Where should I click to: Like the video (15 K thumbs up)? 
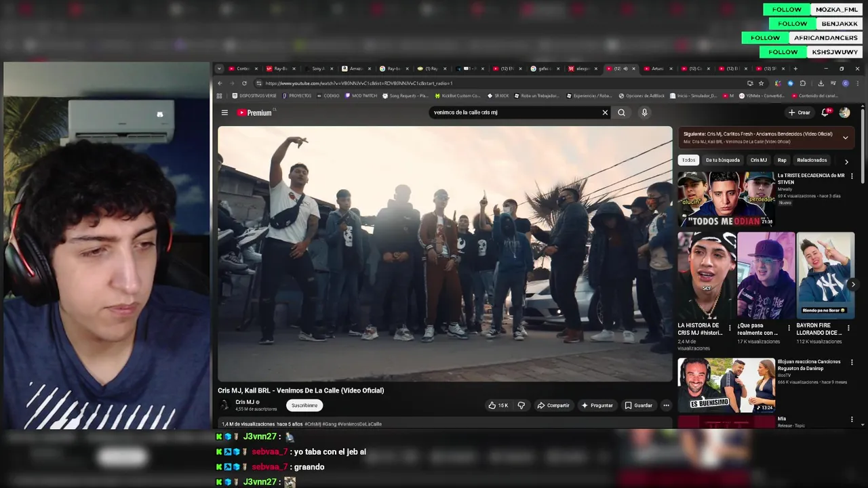click(498, 405)
